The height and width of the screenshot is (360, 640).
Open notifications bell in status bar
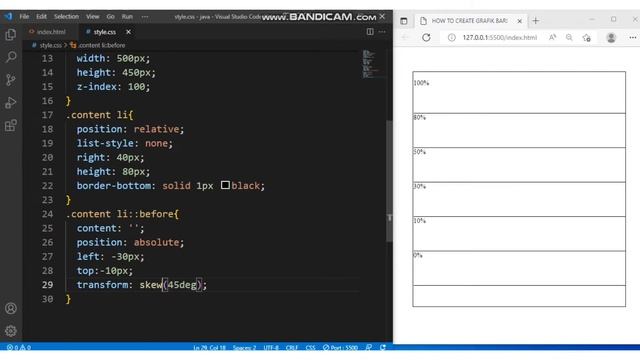(x=383, y=347)
